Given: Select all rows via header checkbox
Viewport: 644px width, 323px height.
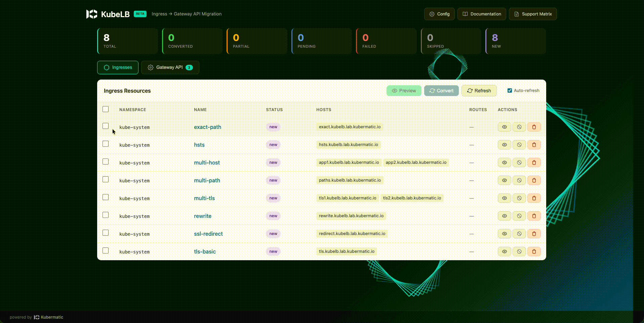Looking at the screenshot, I should (x=105, y=109).
